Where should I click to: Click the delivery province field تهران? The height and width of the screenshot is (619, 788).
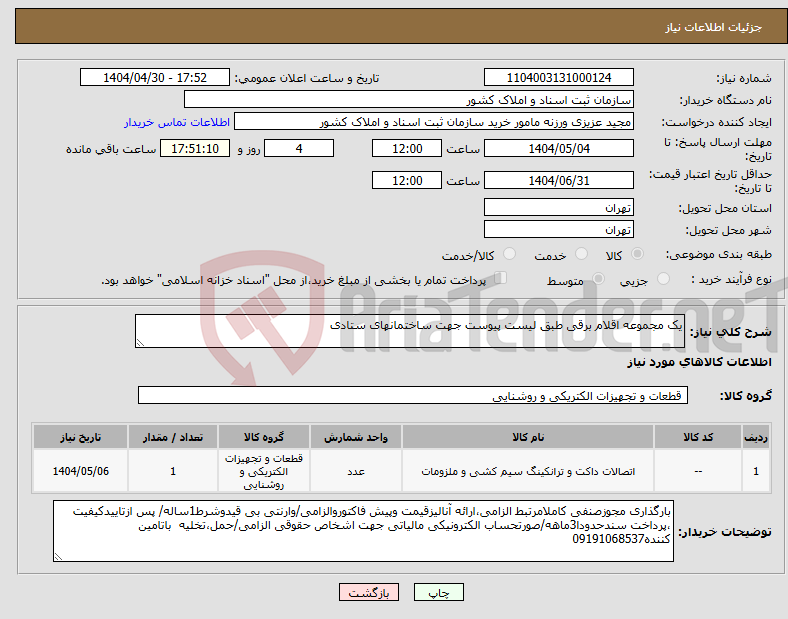558,208
